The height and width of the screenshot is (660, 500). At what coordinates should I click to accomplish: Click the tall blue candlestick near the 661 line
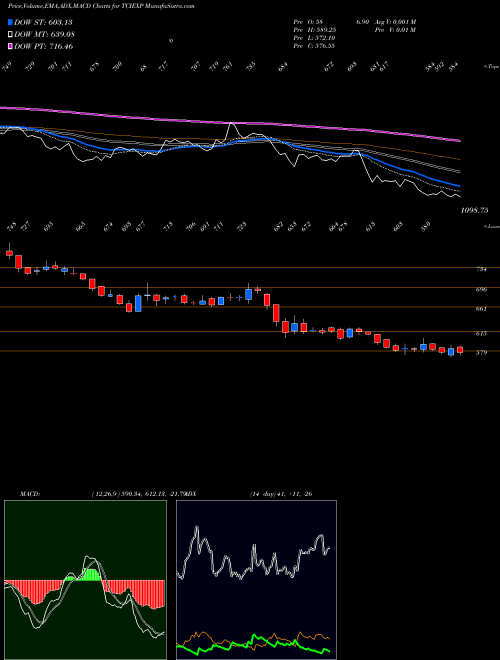click(138, 303)
